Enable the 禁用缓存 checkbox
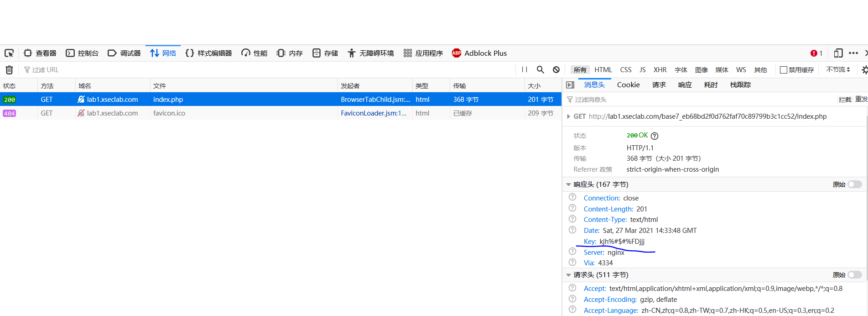This screenshot has height=316, width=868. coord(784,70)
